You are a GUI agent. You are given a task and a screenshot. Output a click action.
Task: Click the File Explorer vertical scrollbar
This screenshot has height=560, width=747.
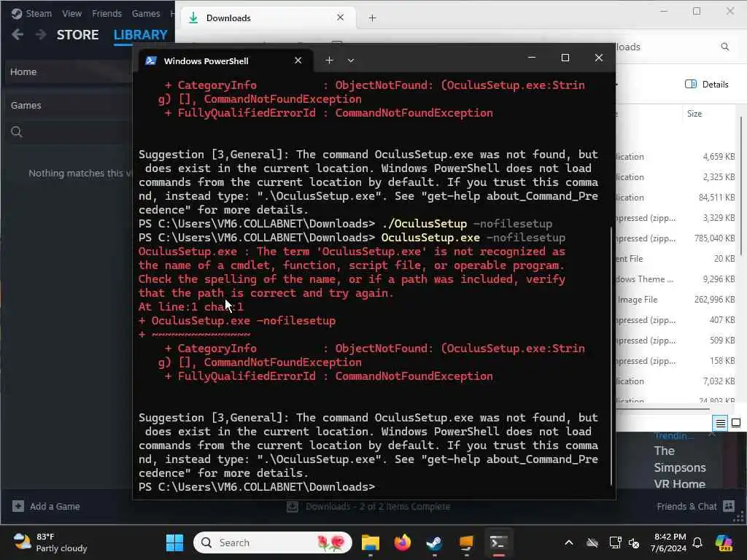[741, 186]
